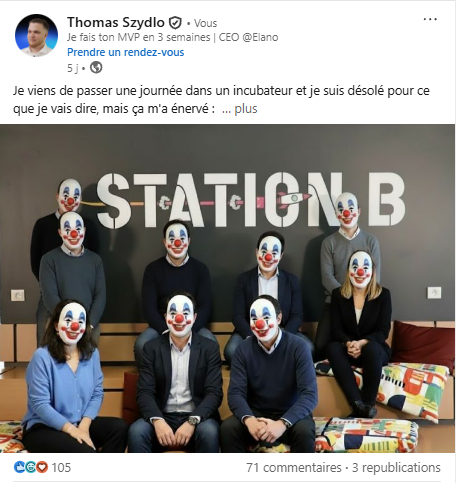Click the STATION B lettering in the photo

[x=251, y=200]
